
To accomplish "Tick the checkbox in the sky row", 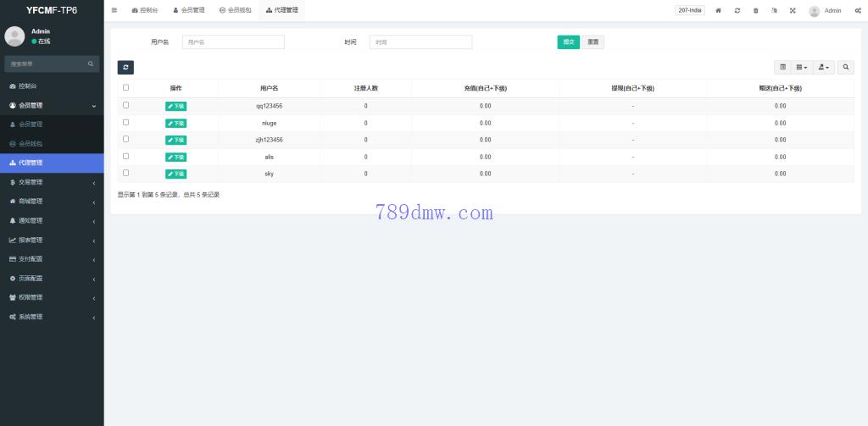I will 126,173.
